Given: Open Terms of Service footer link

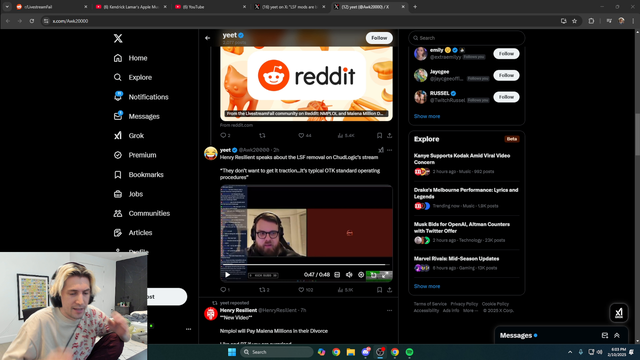Looking at the screenshot, I should (x=430, y=304).
